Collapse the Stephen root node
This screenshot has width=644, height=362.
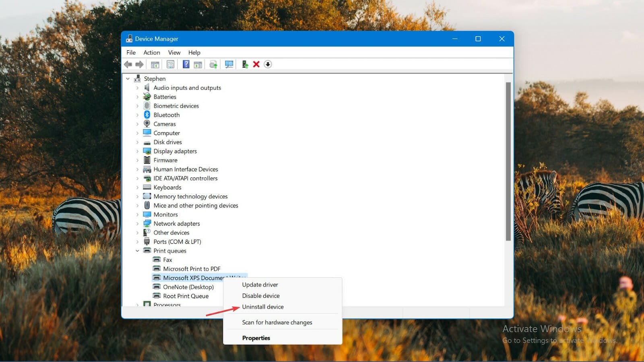(x=128, y=79)
